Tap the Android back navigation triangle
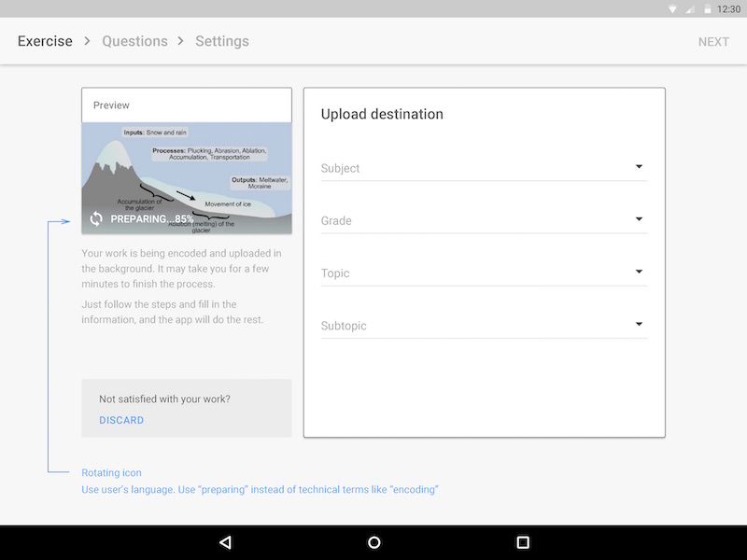This screenshot has width=747, height=560. [225, 542]
